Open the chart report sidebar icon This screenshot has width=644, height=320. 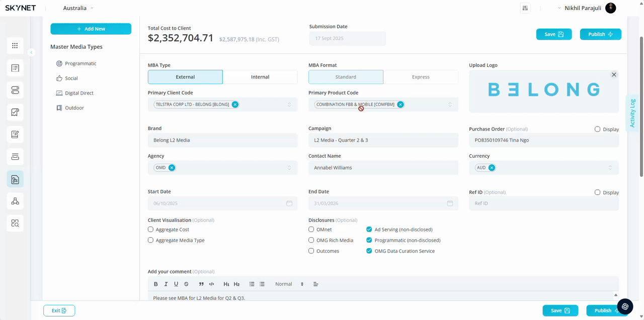[x=15, y=113]
